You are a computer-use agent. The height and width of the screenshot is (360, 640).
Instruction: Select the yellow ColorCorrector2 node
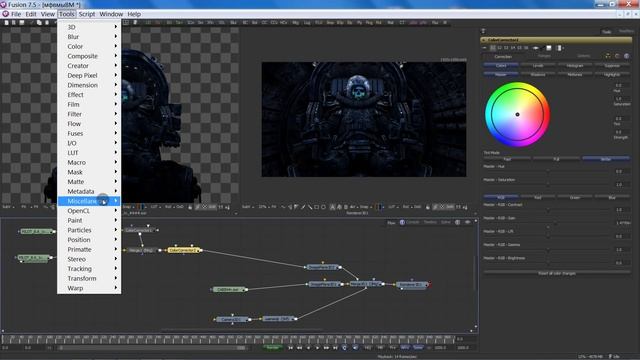pos(183,250)
